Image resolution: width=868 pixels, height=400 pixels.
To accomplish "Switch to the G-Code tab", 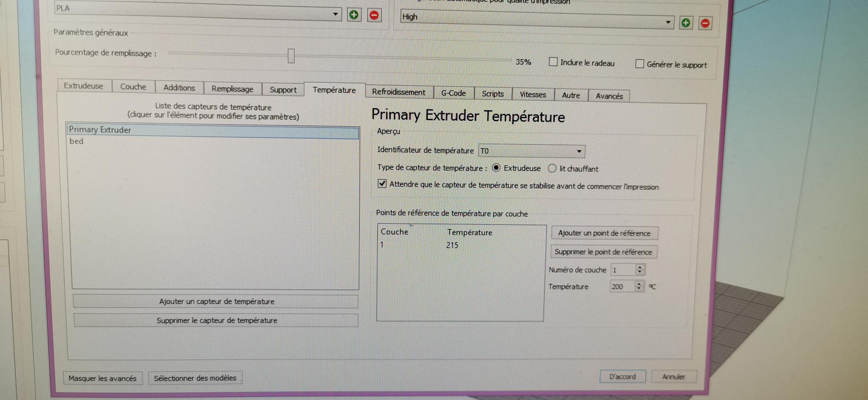I will coord(453,93).
